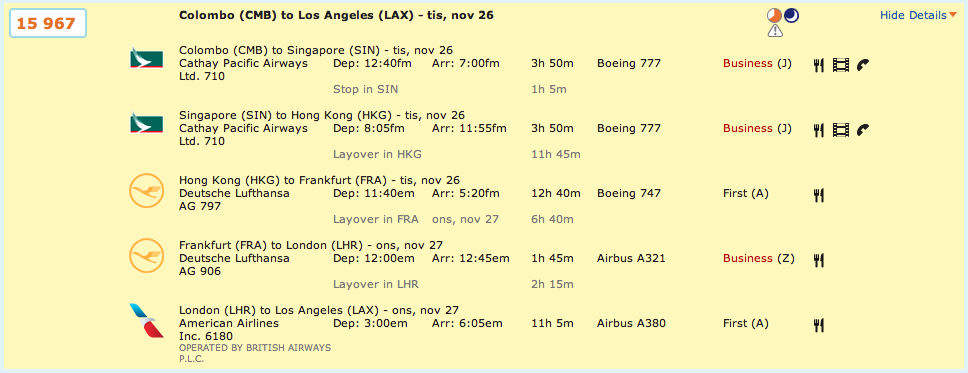The width and height of the screenshot is (968, 373).
Task: Click the film icon on the Singapore–Hong Kong flight
Action: point(841,130)
